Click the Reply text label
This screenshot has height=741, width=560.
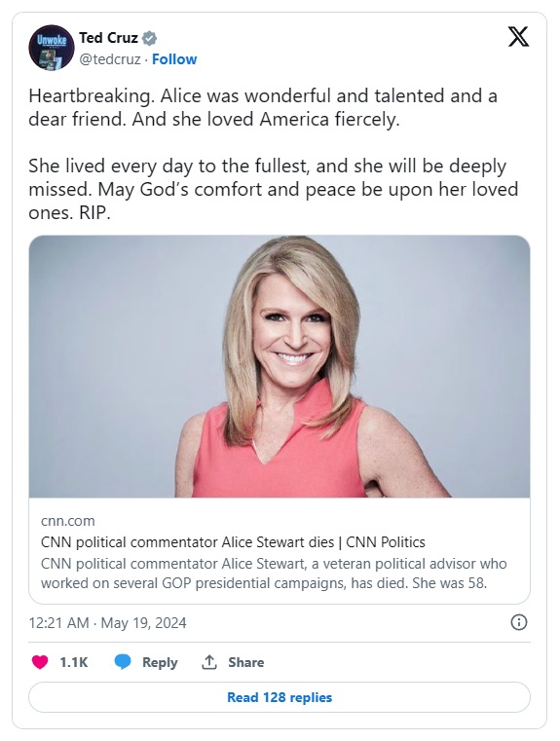(x=160, y=662)
